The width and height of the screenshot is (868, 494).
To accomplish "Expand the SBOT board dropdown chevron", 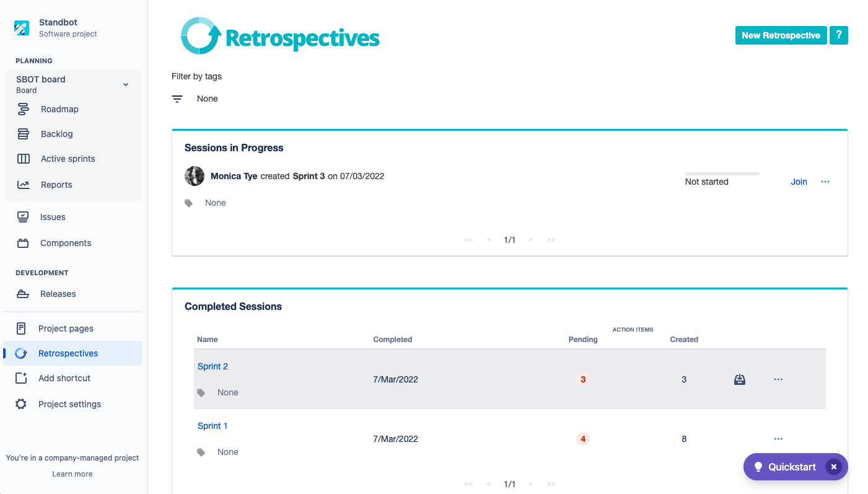I will (126, 84).
